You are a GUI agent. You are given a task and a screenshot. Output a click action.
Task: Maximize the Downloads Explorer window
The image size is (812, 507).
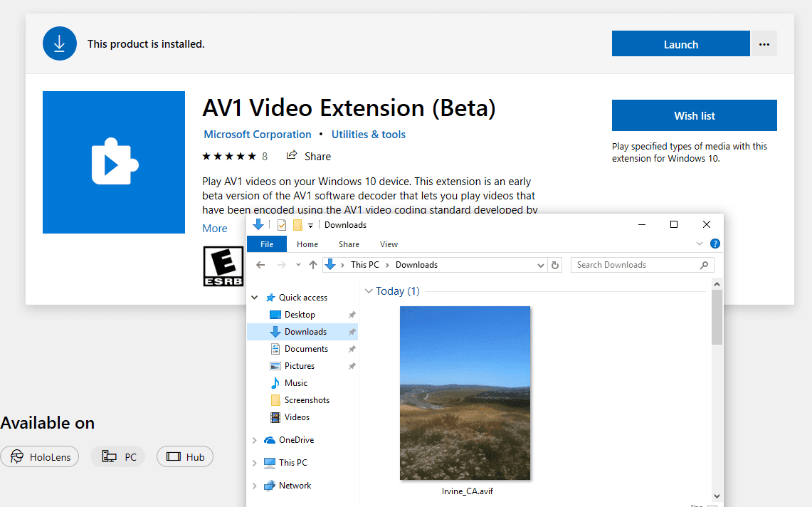(674, 224)
